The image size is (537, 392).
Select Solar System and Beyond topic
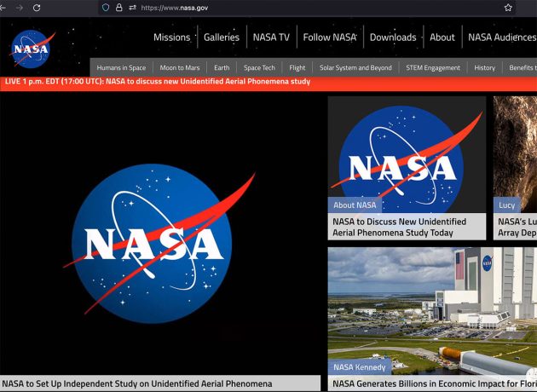point(355,68)
